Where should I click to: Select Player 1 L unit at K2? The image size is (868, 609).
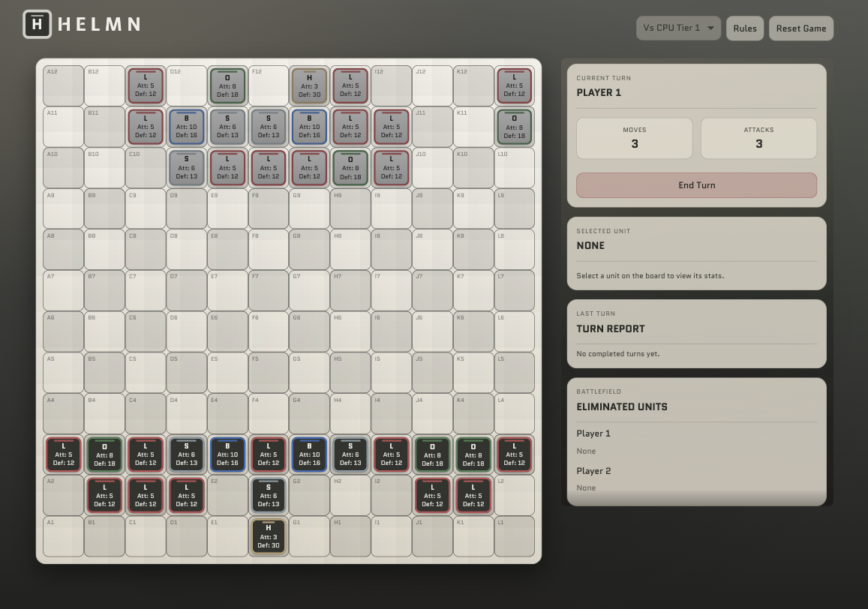point(473,496)
